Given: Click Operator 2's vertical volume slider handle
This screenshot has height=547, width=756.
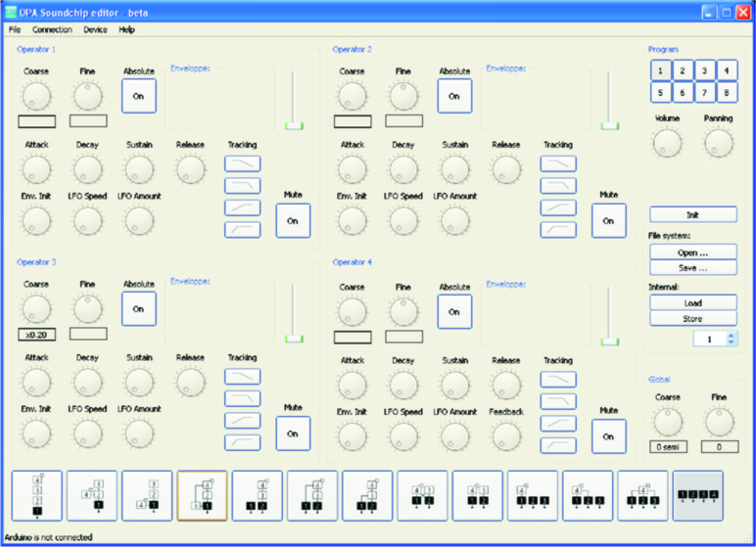Looking at the screenshot, I should tap(610, 125).
